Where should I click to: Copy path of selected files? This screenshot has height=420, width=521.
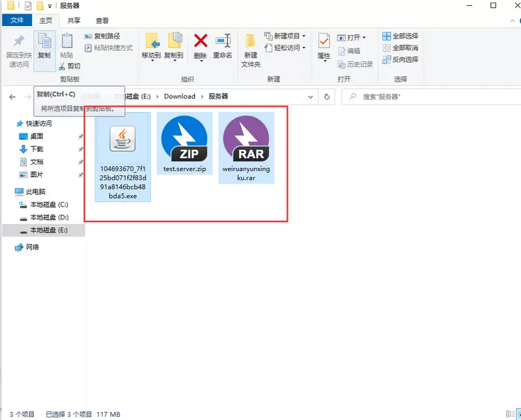[x=102, y=36]
